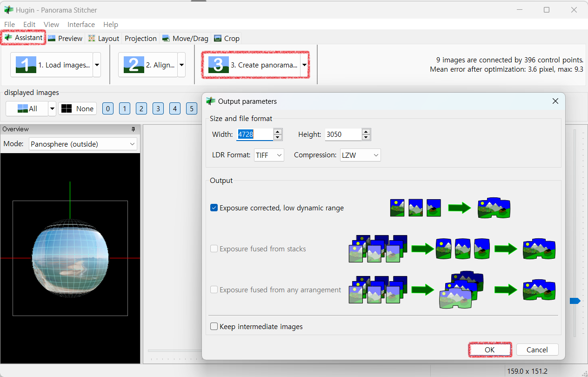
Task: Click the panosphere overview image
Action: pos(70,258)
